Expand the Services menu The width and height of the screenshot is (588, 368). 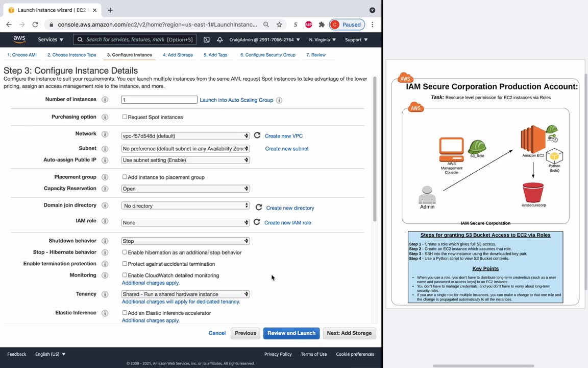(51, 39)
